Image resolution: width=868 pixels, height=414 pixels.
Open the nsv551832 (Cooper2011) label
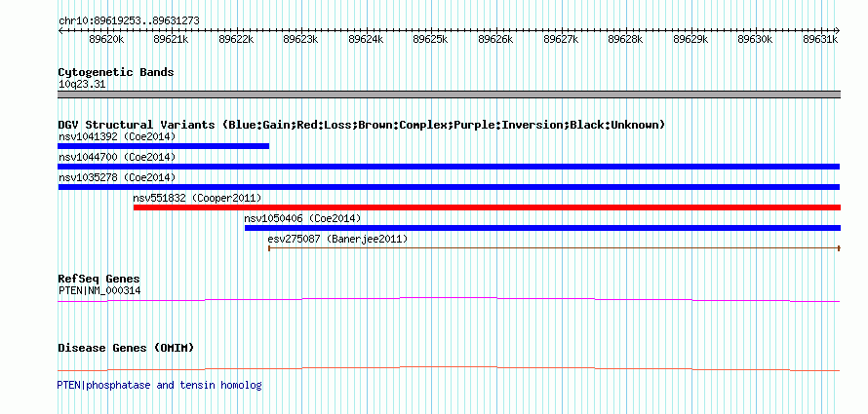coord(197,198)
